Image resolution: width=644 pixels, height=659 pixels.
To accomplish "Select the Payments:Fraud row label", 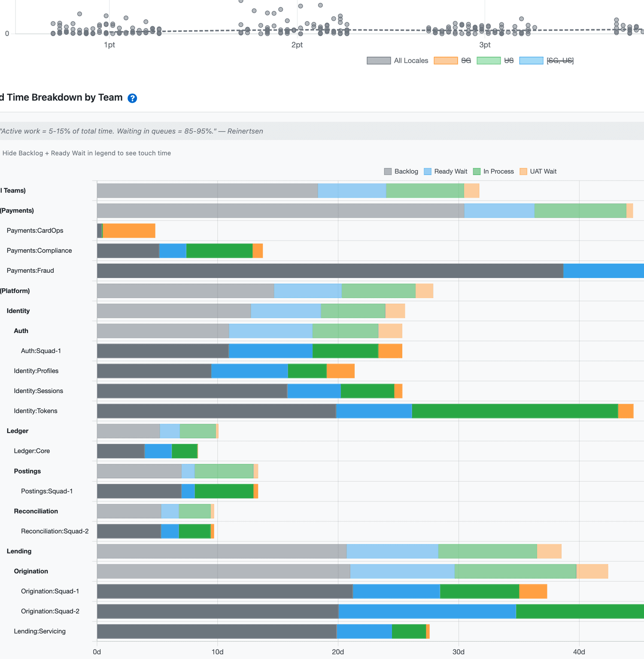I will 30,271.
